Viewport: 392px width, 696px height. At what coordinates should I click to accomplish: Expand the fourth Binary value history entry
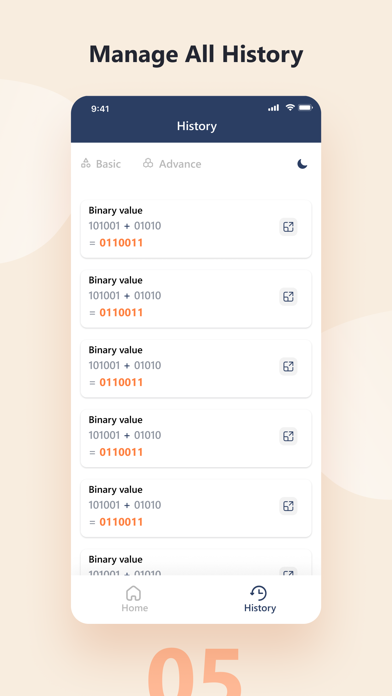[x=288, y=436]
